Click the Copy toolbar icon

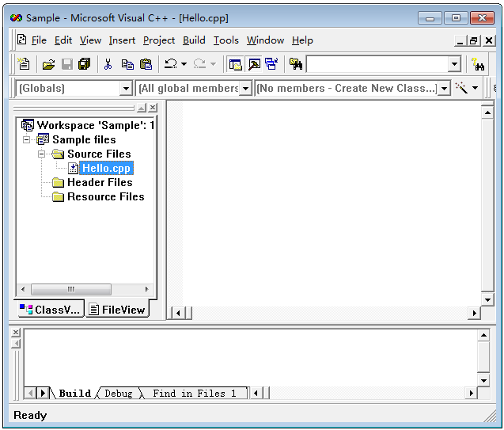pyautogui.click(x=127, y=64)
